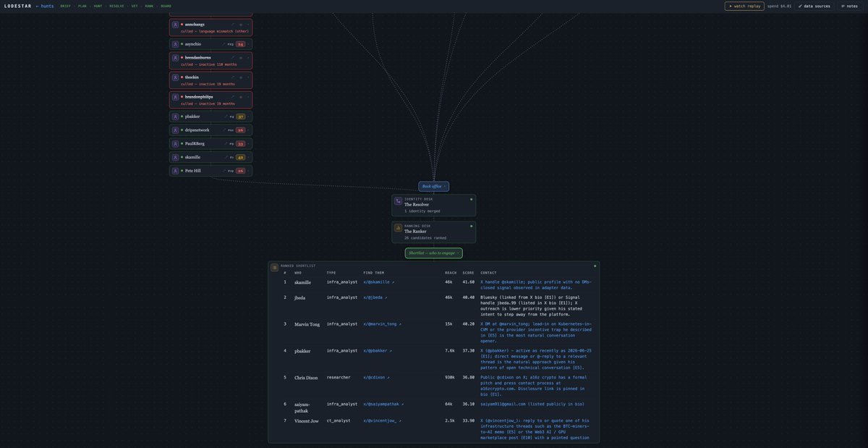This screenshot has width=868, height=448.
Task: Go to the HUNT stage tab
Action: click(98, 6)
